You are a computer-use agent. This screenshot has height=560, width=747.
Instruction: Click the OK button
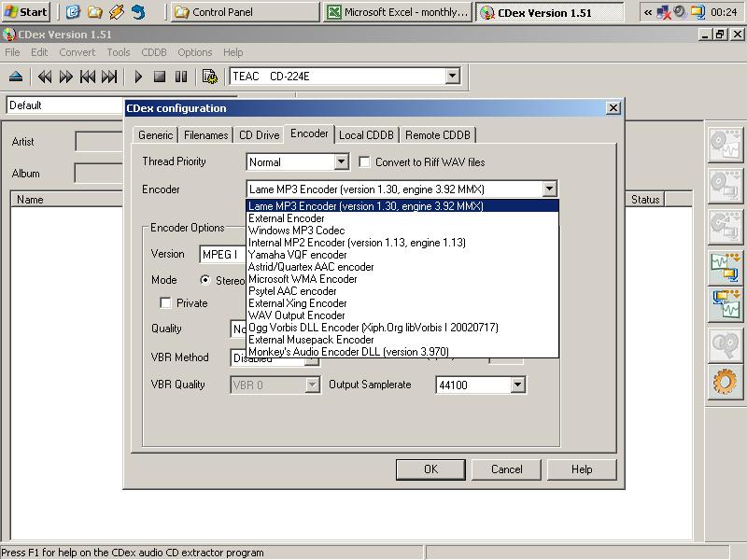430,469
